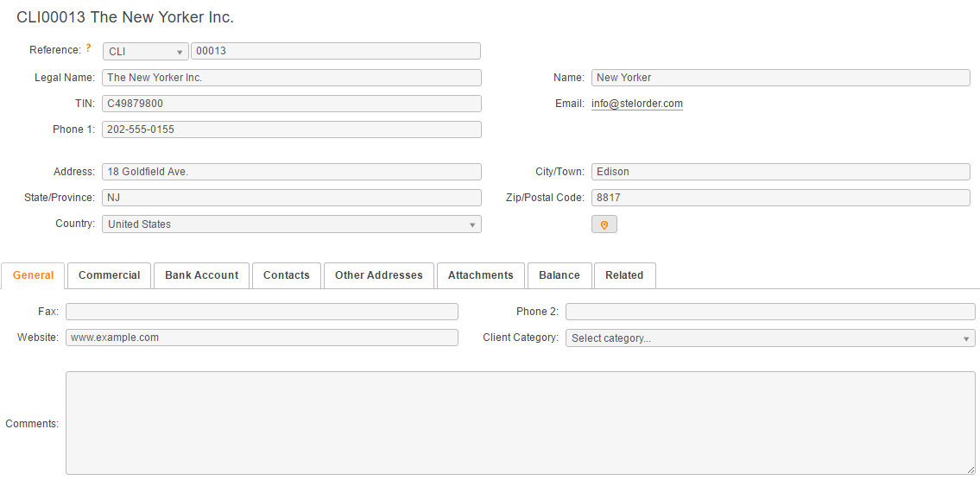Screen dimensions: 980x486
Task: Click the Name field containing New Yorker
Action: (x=781, y=78)
